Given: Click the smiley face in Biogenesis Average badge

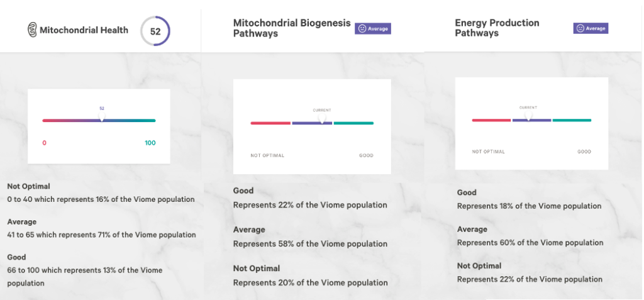Looking at the screenshot, I should pyautogui.click(x=362, y=29).
